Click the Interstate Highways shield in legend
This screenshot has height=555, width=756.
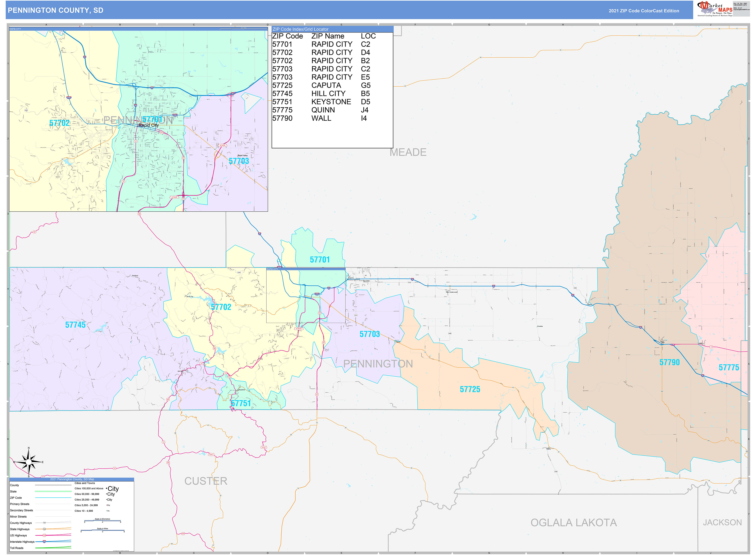(x=44, y=542)
